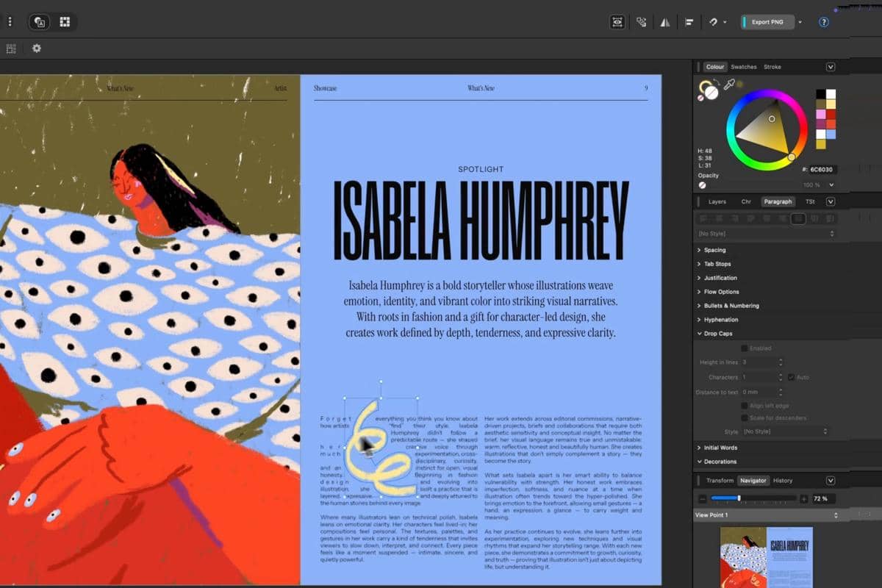Click the hex colour field 6C6030
Viewport: 882px width, 588px height.
823,169
